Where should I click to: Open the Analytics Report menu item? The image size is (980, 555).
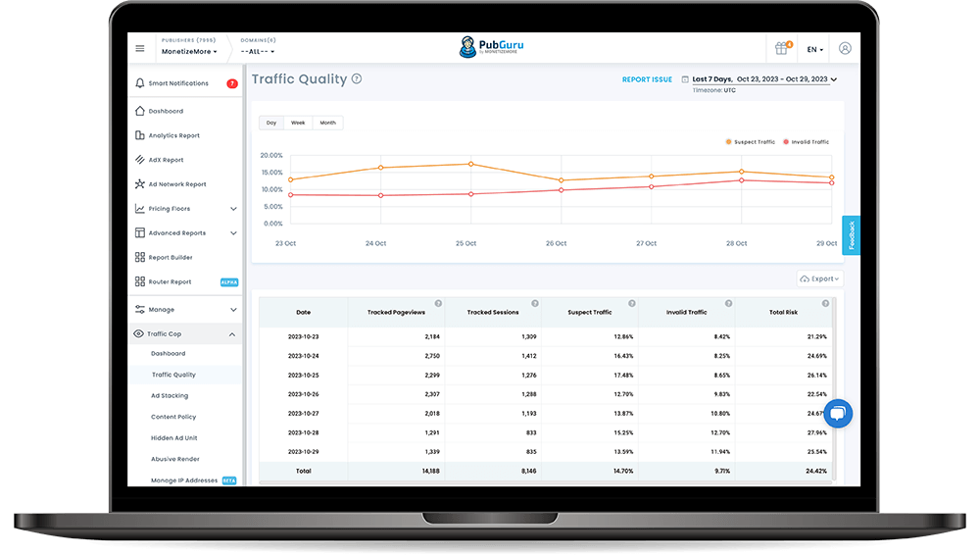(x=173, y=135)
